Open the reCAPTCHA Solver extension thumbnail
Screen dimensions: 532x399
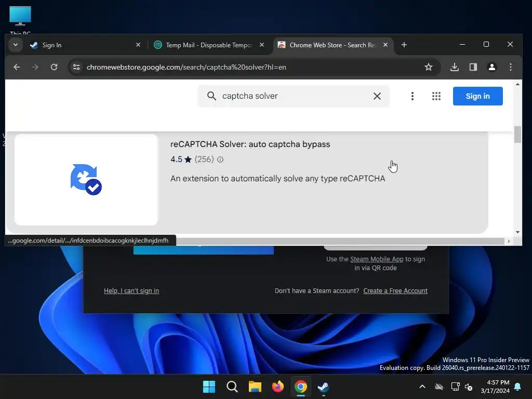coord(86,179)
